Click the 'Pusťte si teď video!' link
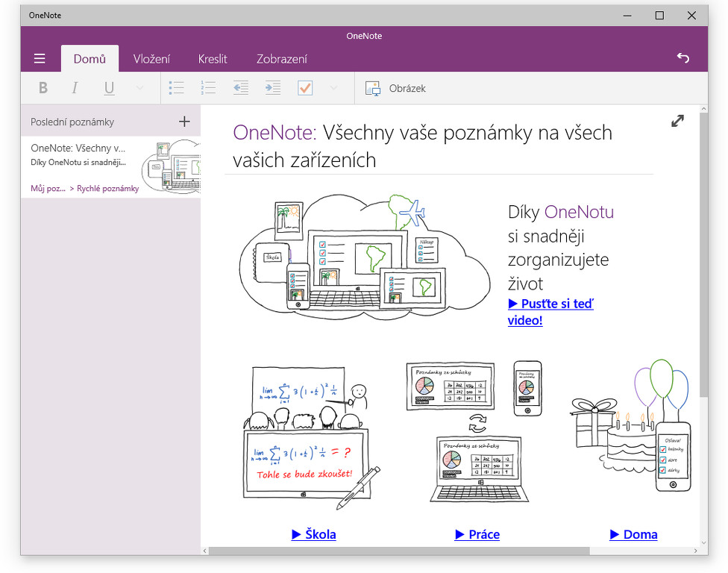Screen dimensions: 728x573 click(550, 312)
